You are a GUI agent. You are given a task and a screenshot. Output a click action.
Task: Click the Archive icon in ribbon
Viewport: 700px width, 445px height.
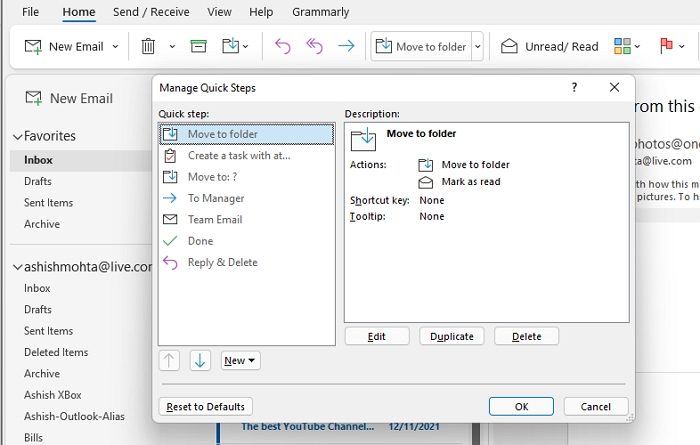click(198, 46)
